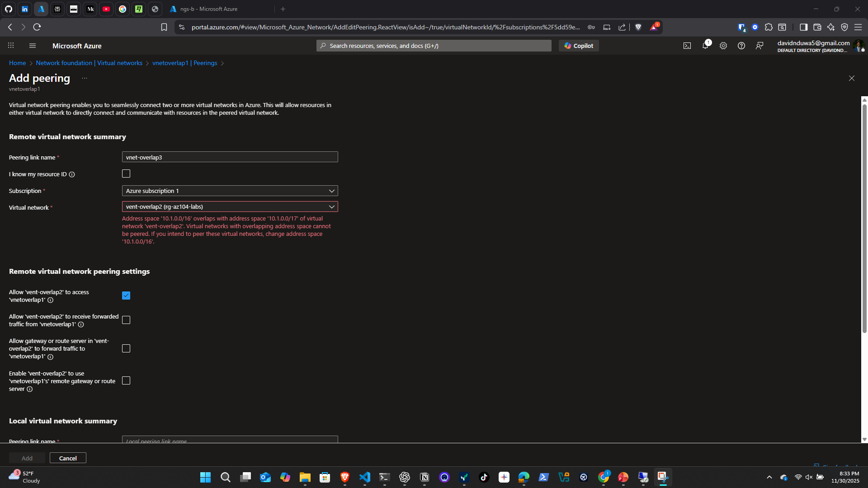Click info icon for gateway or route server forward
Screen dimensions: 868x488
(51, 357)
